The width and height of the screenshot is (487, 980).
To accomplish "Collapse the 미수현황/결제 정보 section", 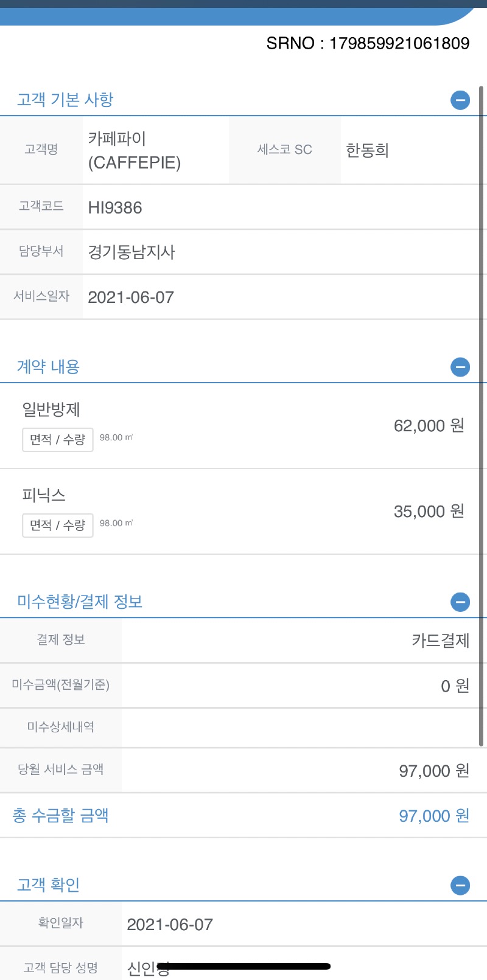I will pos(460,602).
